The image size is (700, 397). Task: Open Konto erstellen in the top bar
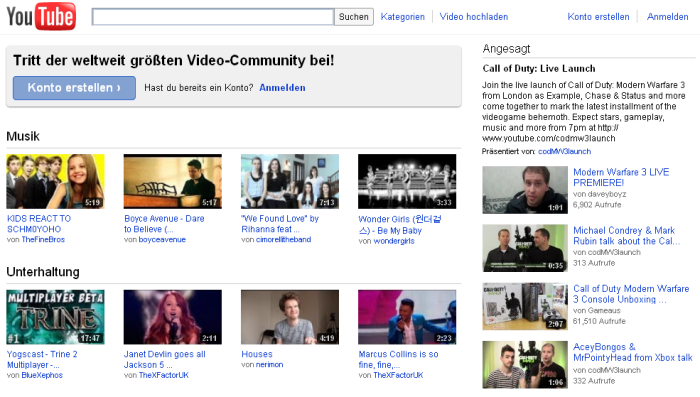tap(598, 17)
